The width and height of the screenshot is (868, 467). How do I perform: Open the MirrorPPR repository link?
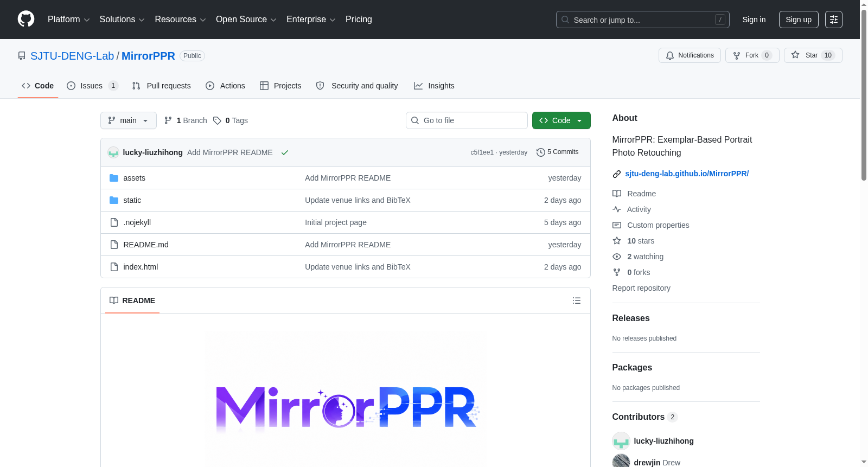click(x=148, y=56)
